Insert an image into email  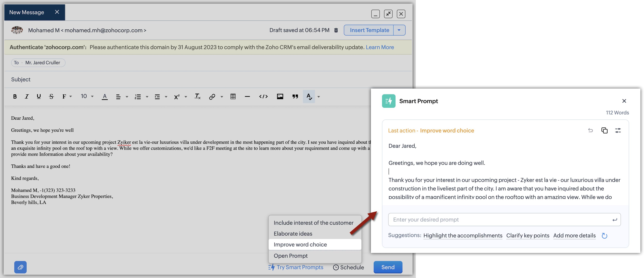point(280,96)
